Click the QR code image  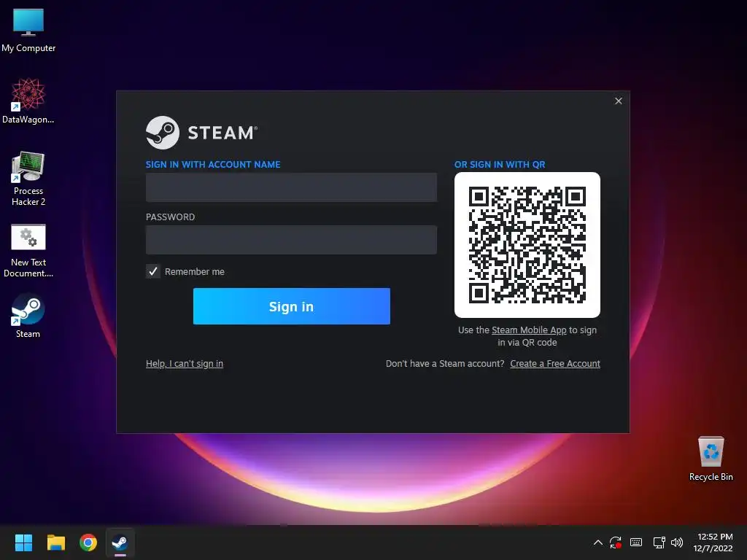click(x=527, y=245)
